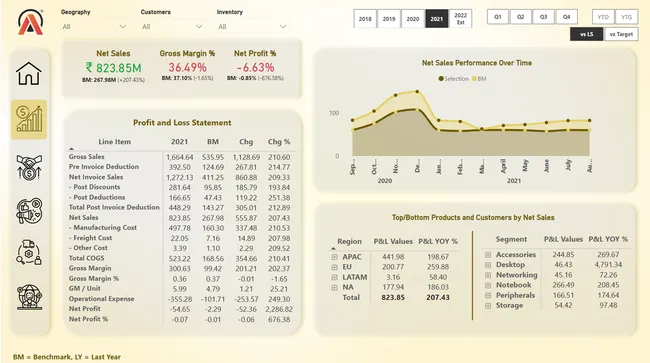Sort table by Line Item header

coord(114,142)
